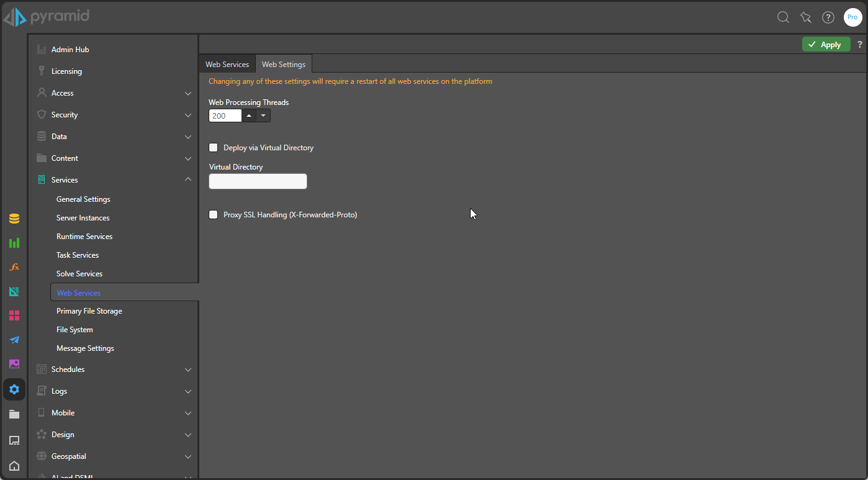Enable Deploy via Virtual Directory checkbox
The height and width of the screenshot is (480, 868).
click(x=214, y=148)
